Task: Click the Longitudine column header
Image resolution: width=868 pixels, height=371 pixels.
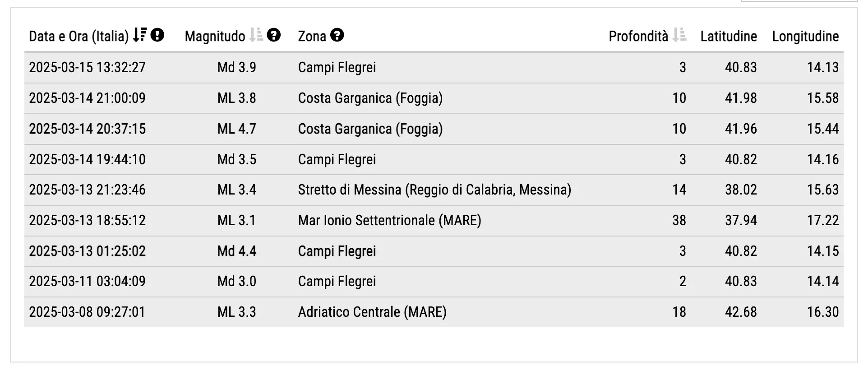Action: coord(805,36)
